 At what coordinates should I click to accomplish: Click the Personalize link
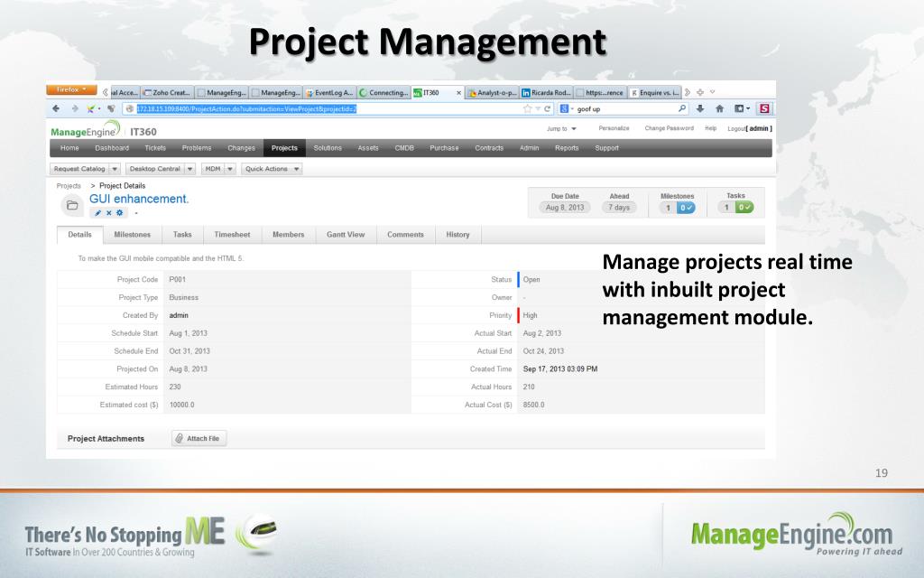click(614, 128)
